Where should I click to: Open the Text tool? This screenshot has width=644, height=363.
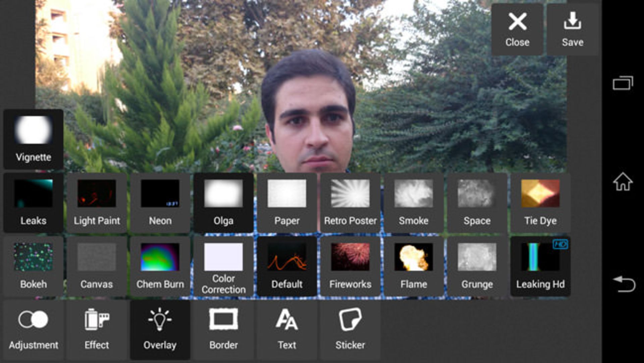point(287,329)
